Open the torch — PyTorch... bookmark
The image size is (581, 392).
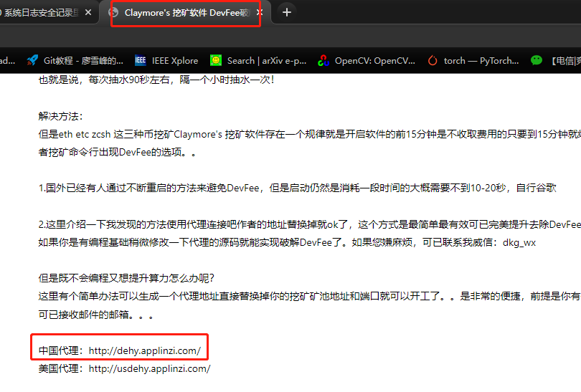[473, 60]
